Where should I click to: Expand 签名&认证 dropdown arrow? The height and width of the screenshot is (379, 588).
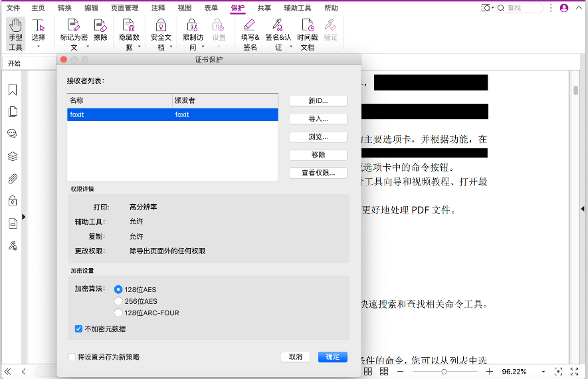coord(291,47)
